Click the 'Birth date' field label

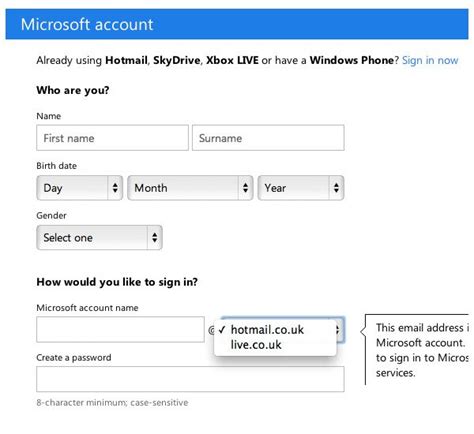click(x=57, y=166)
